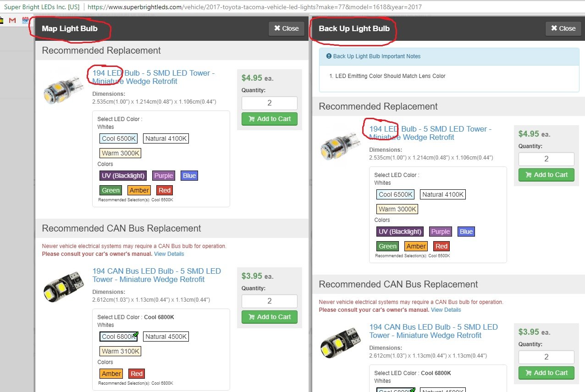The height and width of the screenshot is (392, 585).
Task: Click View Details in the Back Up Light CAN Bus section
Action: point(446,310)
